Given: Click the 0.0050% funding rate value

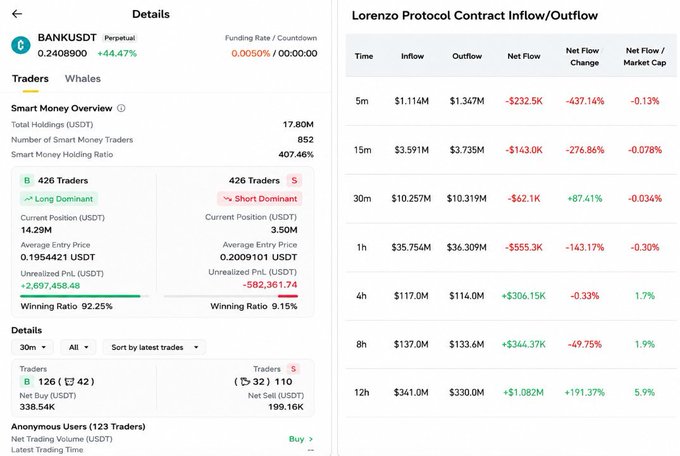Looking at the screenshot, I should [x=251, y=53].
